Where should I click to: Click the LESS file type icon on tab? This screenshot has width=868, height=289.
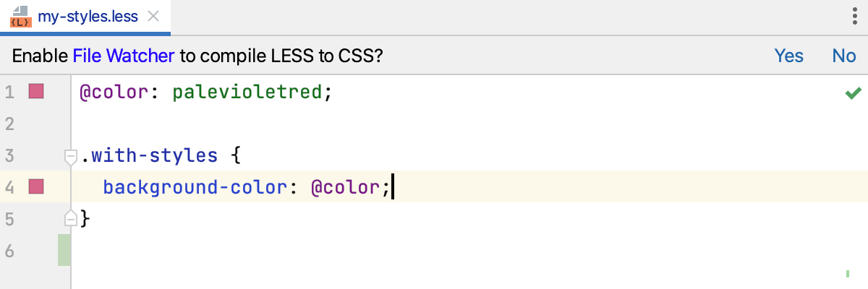pos(20,17)
